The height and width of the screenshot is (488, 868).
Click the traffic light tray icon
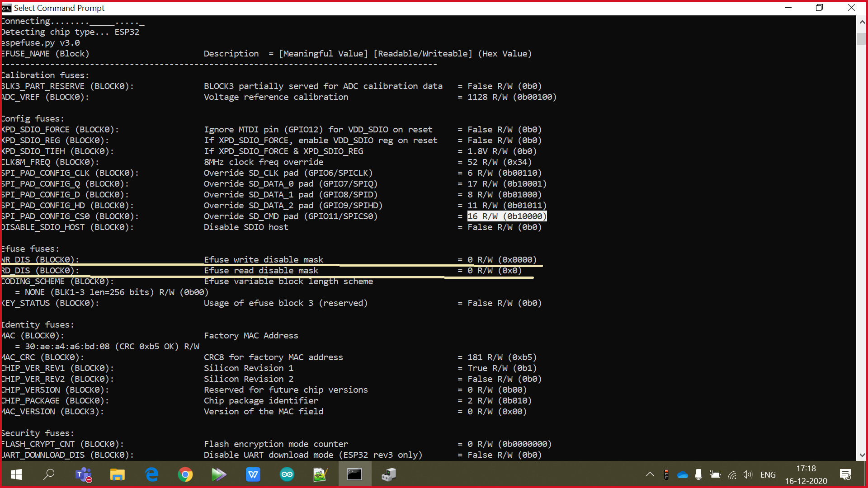click(666, 474)
